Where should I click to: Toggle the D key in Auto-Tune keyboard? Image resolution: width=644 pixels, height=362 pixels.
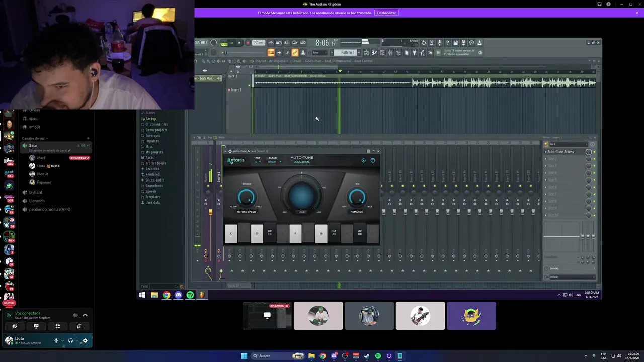pos(257,234)
